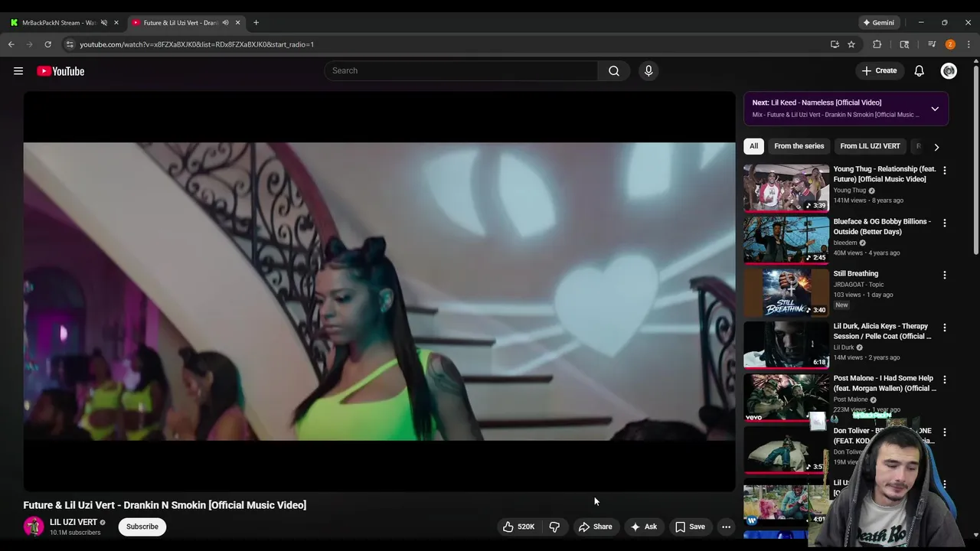This screenshot has width=980, height=551.
Task: Expand the mix playlist panel chevron
Action: 935,109
